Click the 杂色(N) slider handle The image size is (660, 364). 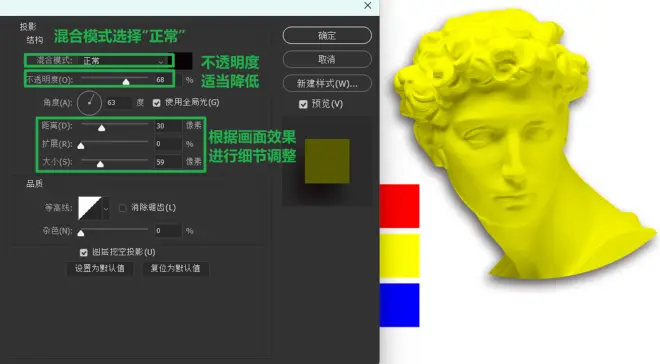tap(81, 233)
